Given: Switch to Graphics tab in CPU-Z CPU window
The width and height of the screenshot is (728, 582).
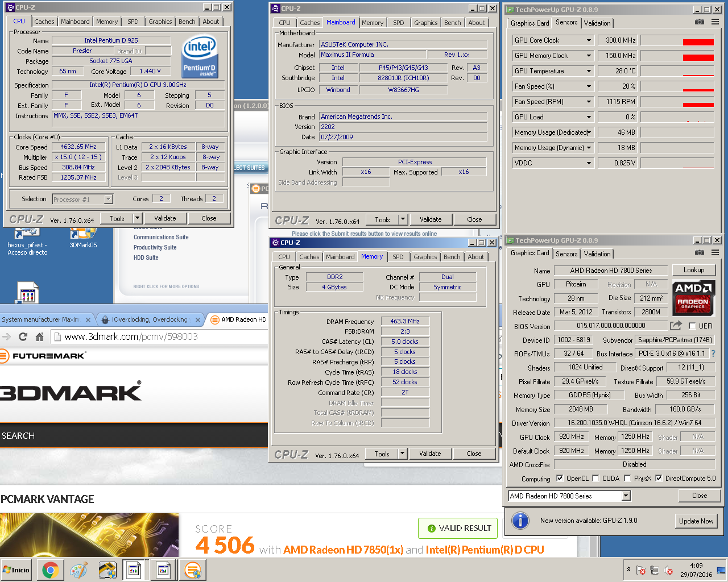Looking at the screenshot, I should [160, 22].
